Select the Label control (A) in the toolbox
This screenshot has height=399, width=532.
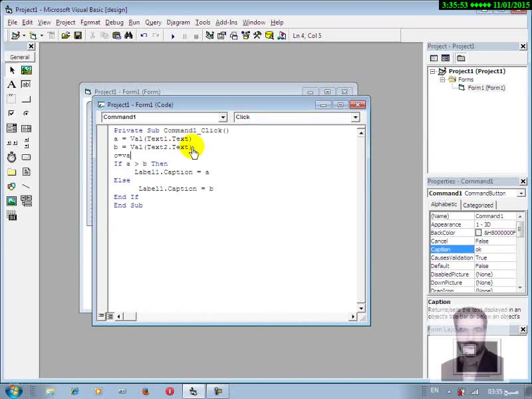click(x=11, y=84)
